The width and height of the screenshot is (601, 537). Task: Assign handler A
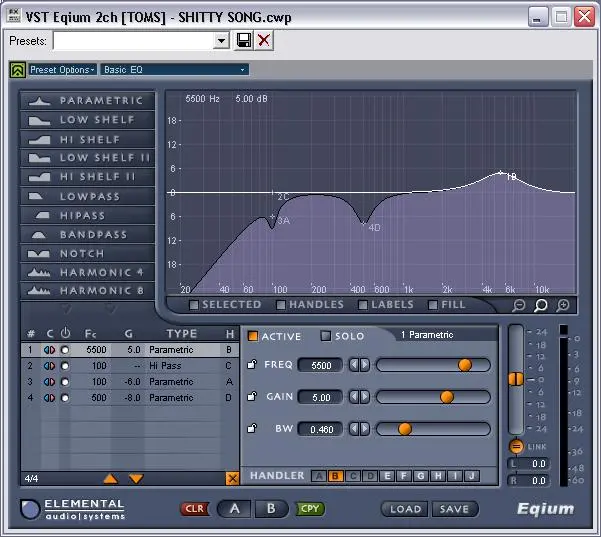[x=319, y=476]
